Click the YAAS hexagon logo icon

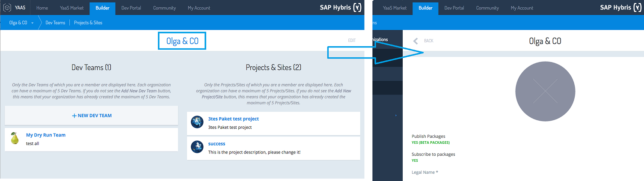click(x=7, y=8)
